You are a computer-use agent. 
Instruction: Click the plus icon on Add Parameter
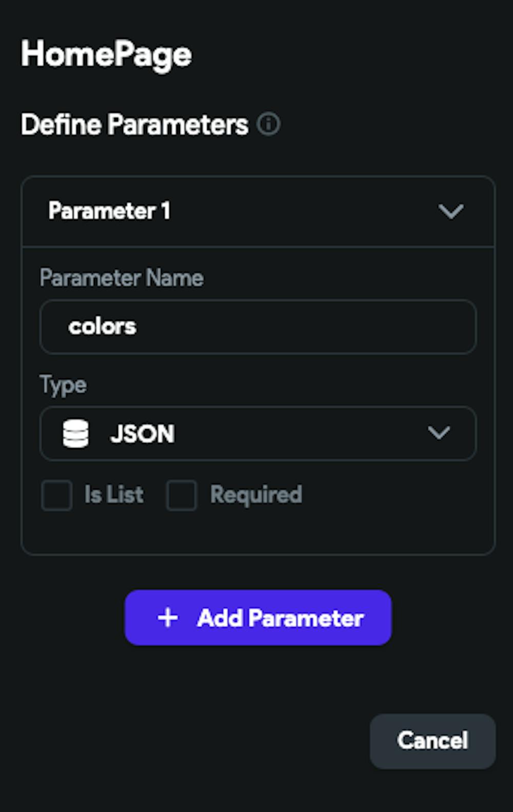[168, 618]
